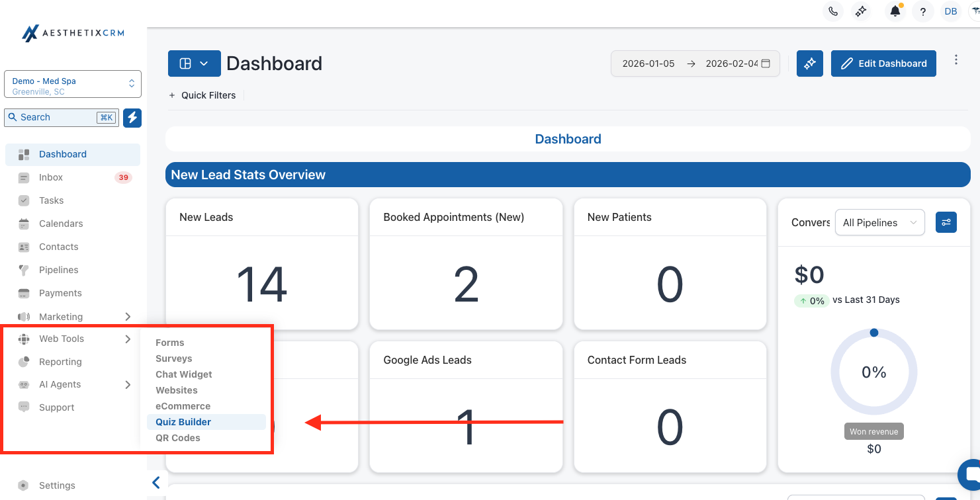
Task: Open Websites from the submenu
Action: point(177,390)
